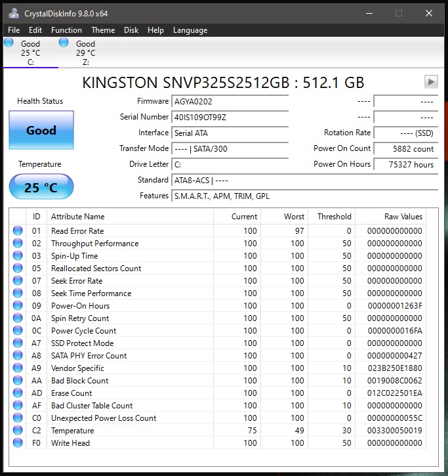Viewport: 448px width, 476px height.
Task: Open the Function menu
Action: [x=66, y=30]
